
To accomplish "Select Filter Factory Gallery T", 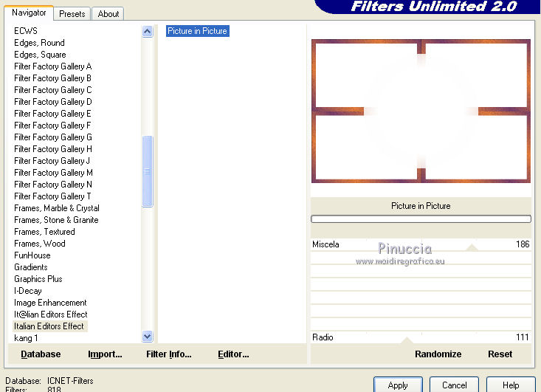I will click(52, 196).
